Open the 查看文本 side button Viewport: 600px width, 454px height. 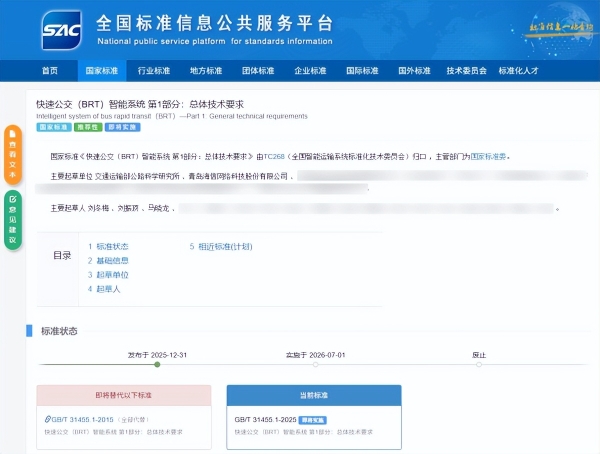[13, 154]
